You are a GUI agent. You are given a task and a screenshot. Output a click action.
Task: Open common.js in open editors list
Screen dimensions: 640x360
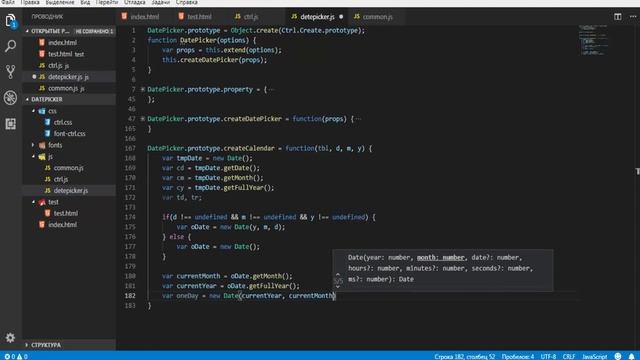point(69,88)
